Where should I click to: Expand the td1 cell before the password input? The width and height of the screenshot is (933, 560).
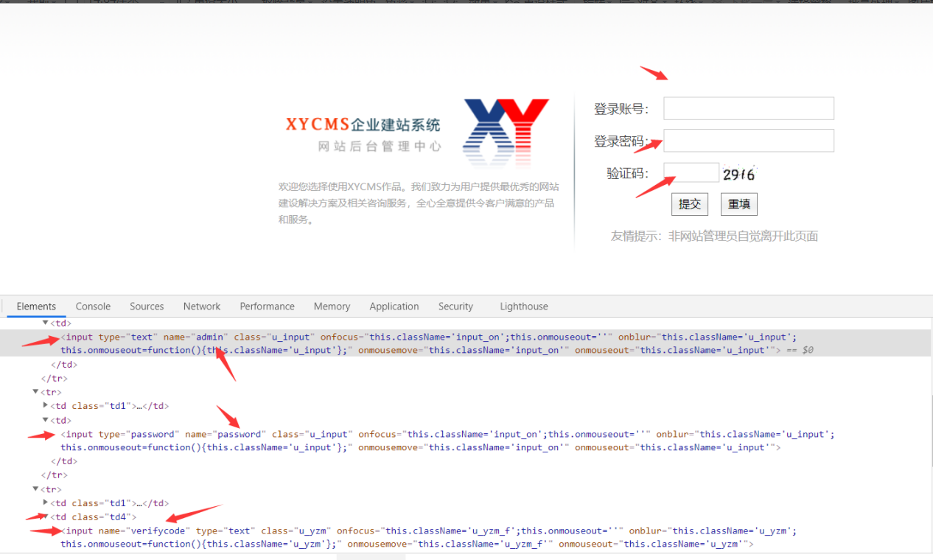point(45,406)
